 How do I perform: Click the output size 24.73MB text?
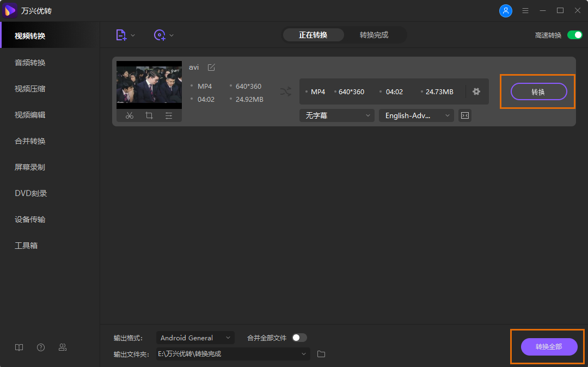tap(439, 92)
